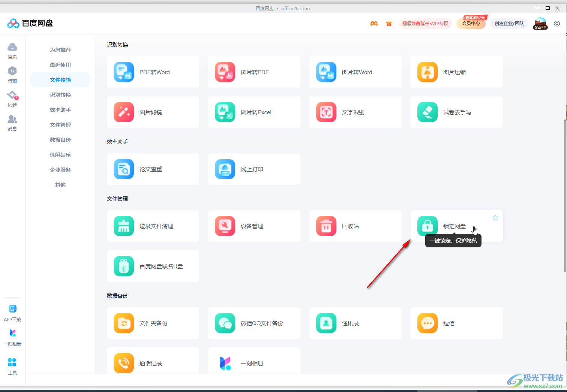This screenshot has height=392, width=567.
Task: Launch the 线上打印 printer icon
Action: pos(225,169)
